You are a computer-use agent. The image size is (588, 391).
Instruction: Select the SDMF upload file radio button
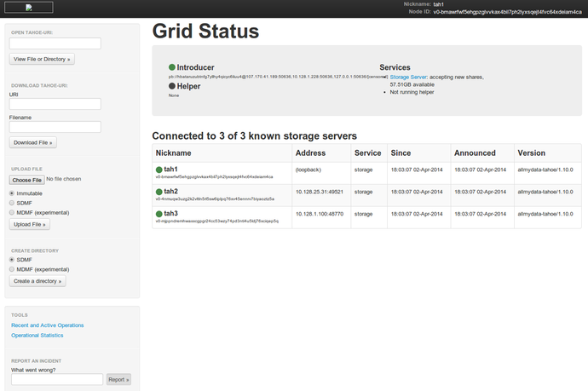[12, 203]
